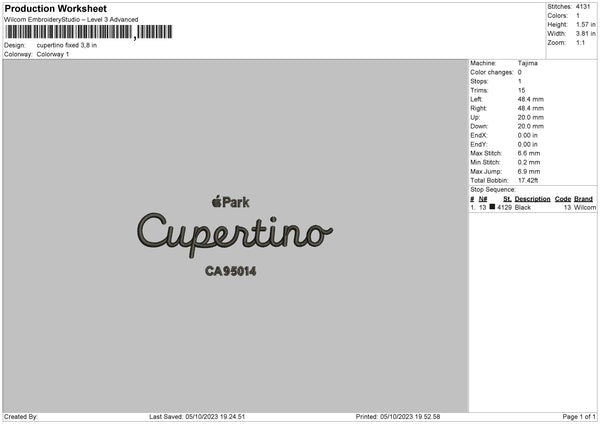Click the Max Jump value 6.9 mm
Image resolution: width=600 pixels, height=424 pixels.
[x=529, y=172]
